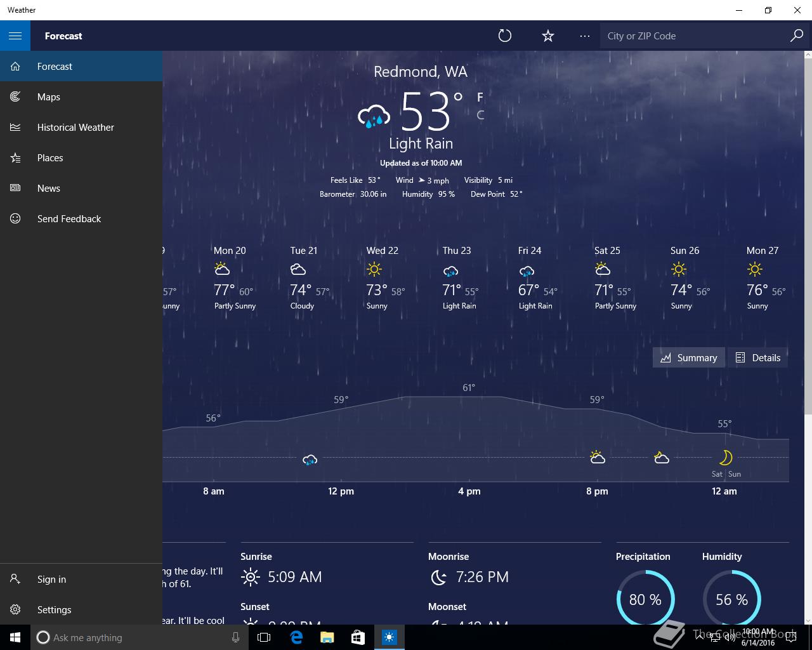
Task: Select the Tue 21 forecast day
Action: pyautogui.click(x=310, y=278)
